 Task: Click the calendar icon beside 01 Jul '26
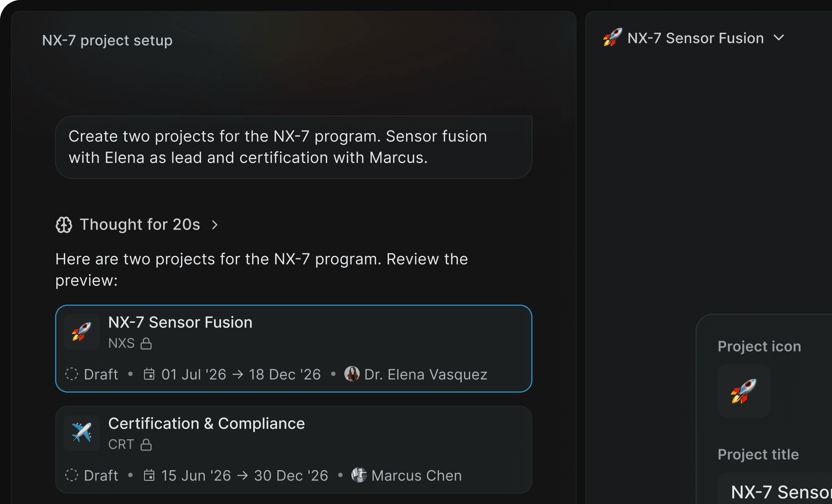click(x=149, y=374)
